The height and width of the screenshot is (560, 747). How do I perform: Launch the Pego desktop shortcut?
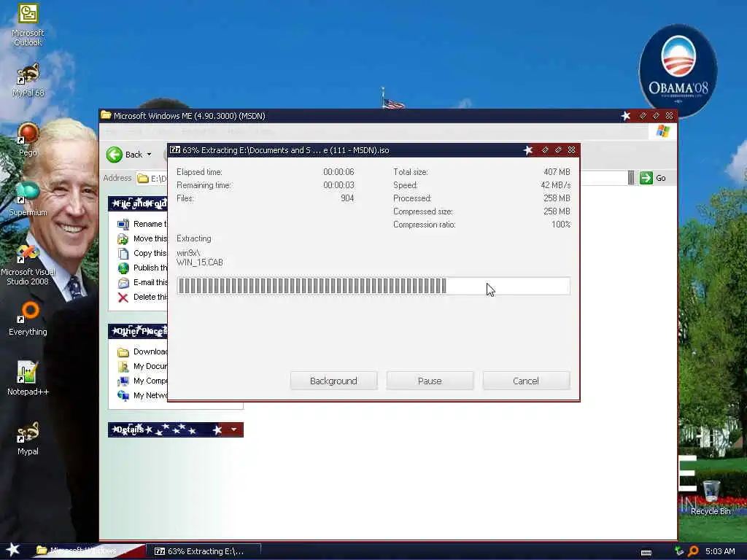coord(28,139)
